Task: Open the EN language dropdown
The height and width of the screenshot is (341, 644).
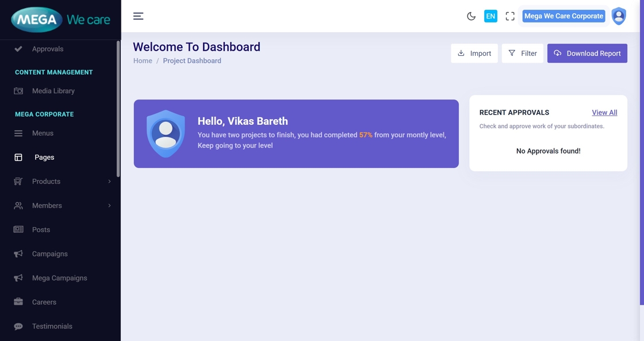Action: pyautogui.click(x=490, y=16)
